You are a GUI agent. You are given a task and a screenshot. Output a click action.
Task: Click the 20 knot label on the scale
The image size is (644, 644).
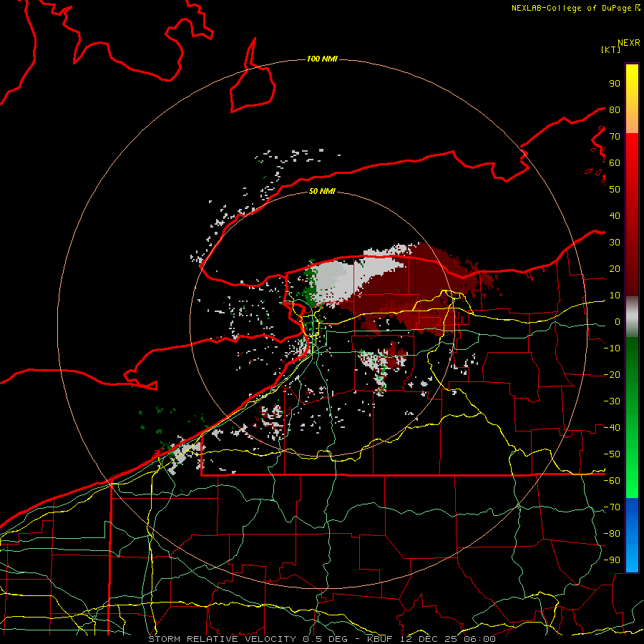615,268
